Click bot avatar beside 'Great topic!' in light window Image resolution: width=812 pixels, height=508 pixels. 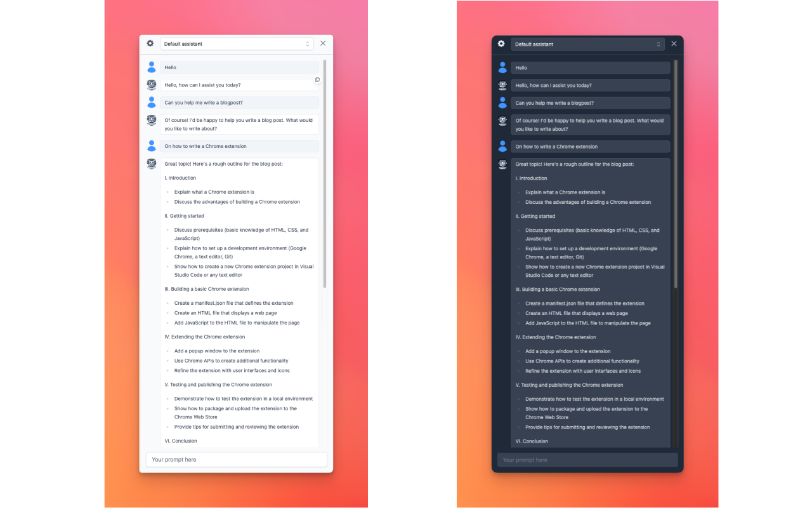click(x=152, y=164)
